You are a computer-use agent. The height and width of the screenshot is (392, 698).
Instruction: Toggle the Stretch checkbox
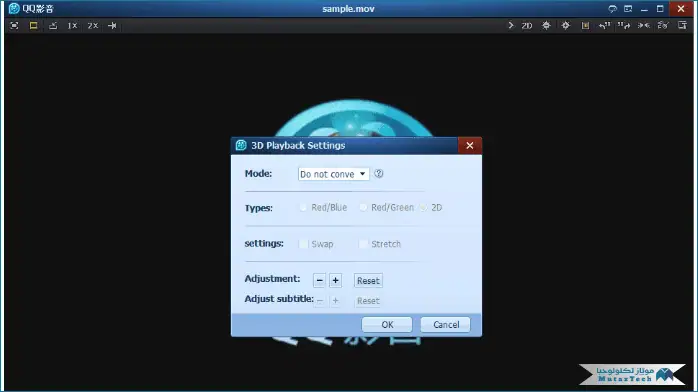363,244
